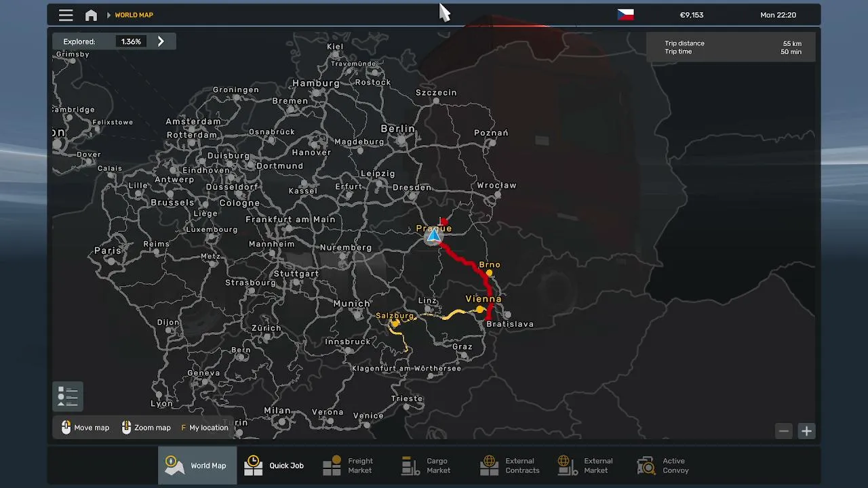
Task: Click the Bratislava city label
Action: 510,324
